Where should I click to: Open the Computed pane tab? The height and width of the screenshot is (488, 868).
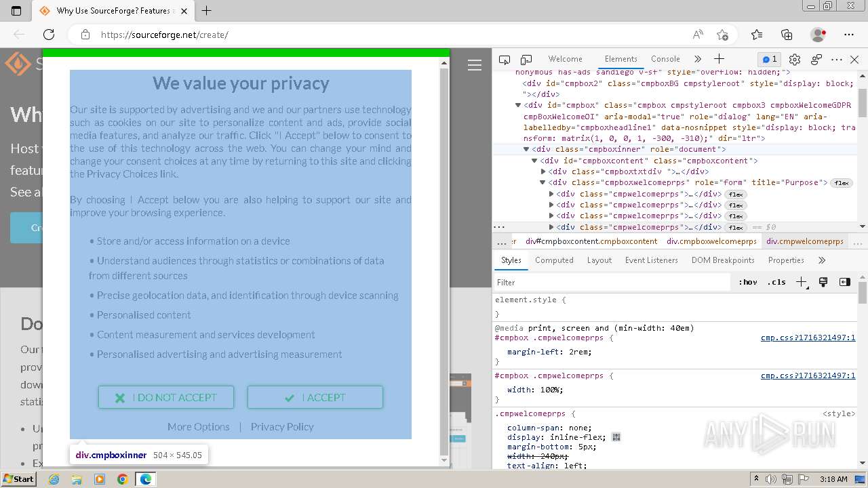pos(554,260)
